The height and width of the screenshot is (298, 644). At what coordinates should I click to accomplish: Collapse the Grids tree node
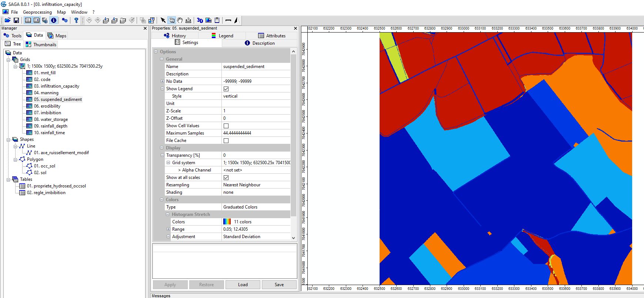(x=8, y=60)
